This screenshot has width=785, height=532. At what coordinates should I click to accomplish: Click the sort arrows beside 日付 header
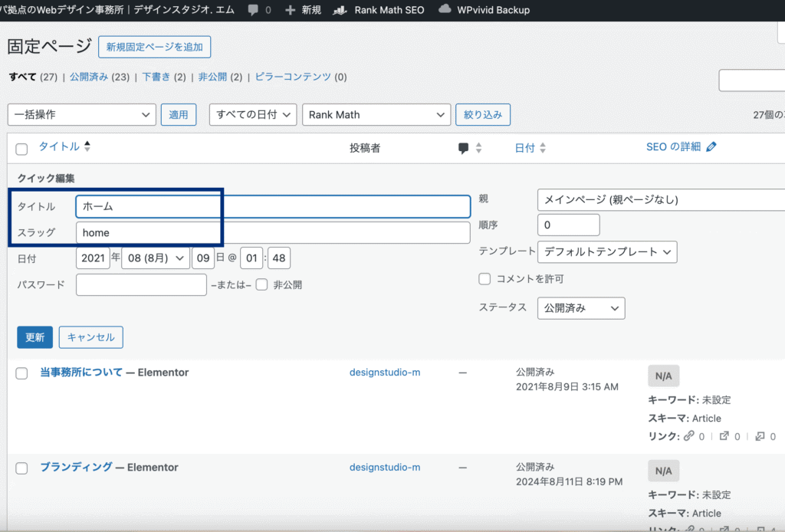click(543, 148)
